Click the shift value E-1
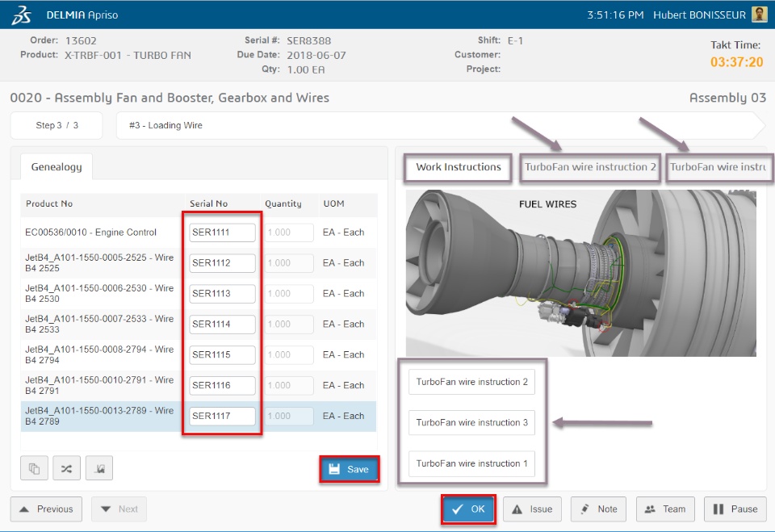 pyautogui.click(x=515, y=41)
